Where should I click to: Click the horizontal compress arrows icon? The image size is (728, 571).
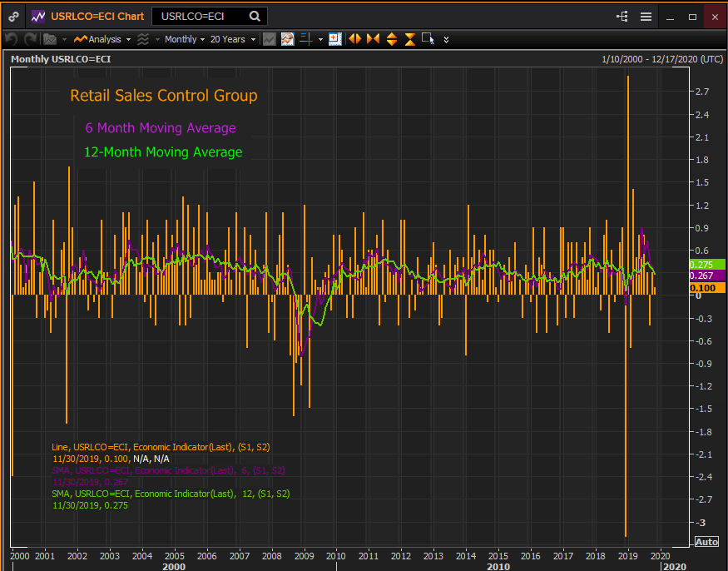coord(373,39)
